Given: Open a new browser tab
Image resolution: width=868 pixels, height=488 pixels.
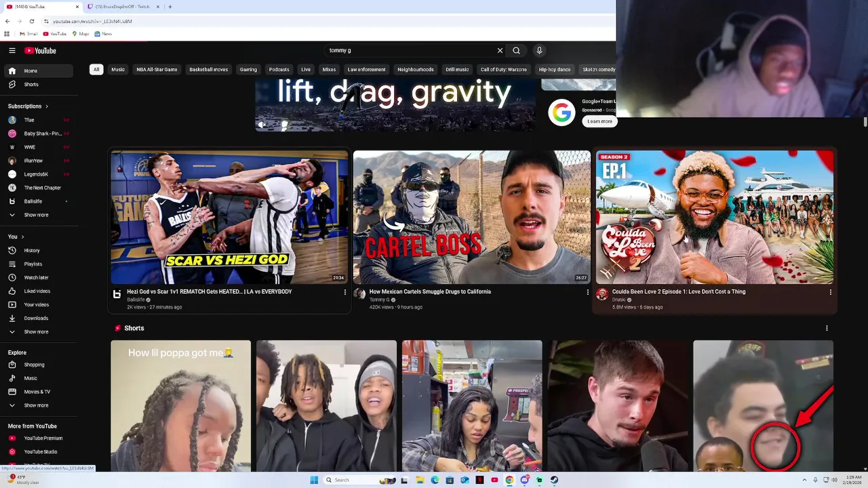Looking at the screenshot, I should coord(170,7).
